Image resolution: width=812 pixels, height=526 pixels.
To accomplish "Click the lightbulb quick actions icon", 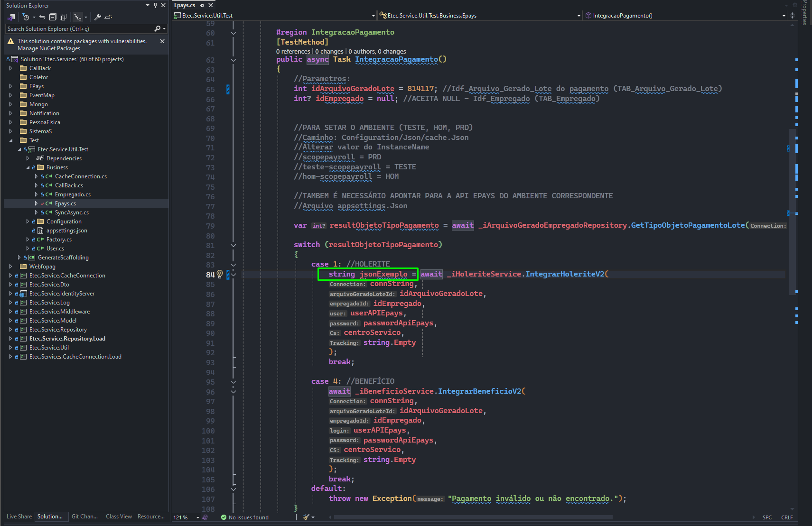I will (x=220, y=274).
